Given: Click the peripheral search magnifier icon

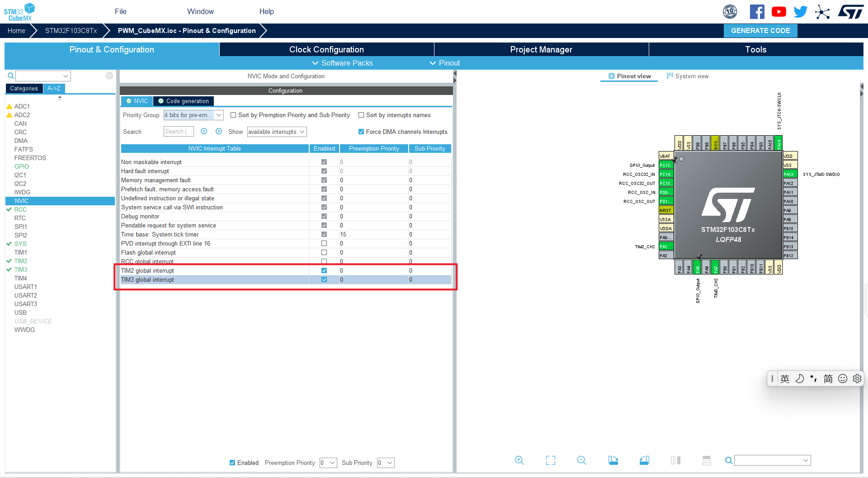Looking at the screenshot, I should pyautogui.click(x=11, y=76).
